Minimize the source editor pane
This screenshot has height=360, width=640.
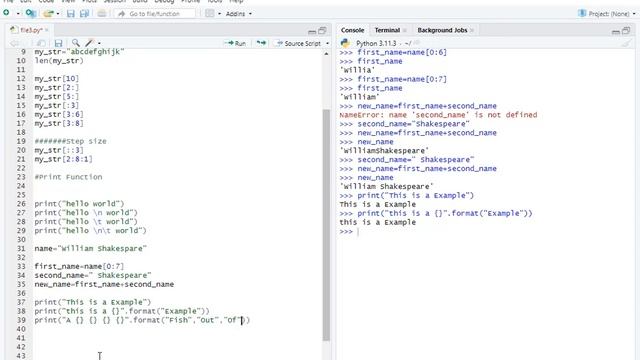pos(312,31)
